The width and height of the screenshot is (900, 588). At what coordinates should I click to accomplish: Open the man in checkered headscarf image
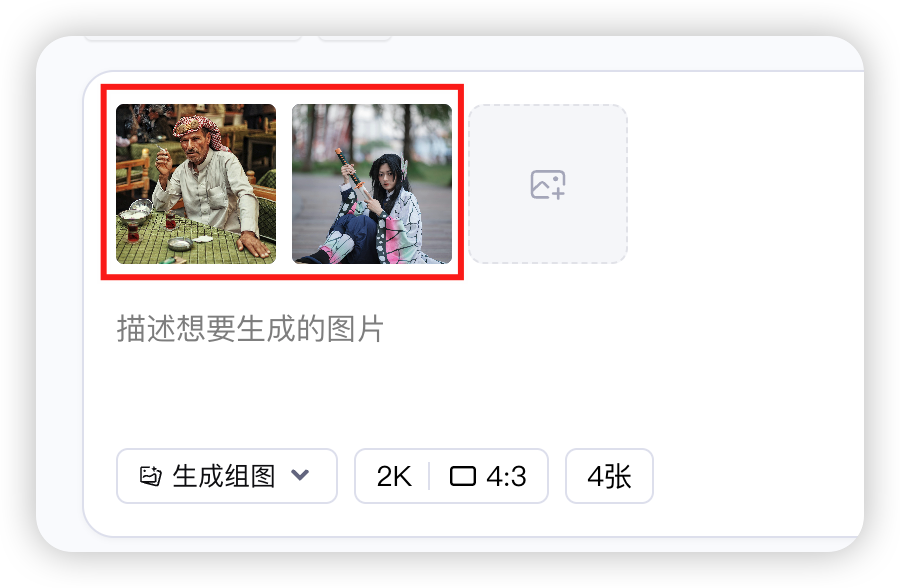click(196, 184)
